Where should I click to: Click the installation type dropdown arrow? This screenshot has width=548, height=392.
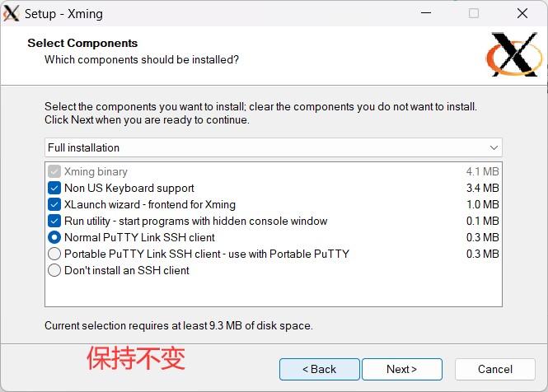(x=494, y=148)
